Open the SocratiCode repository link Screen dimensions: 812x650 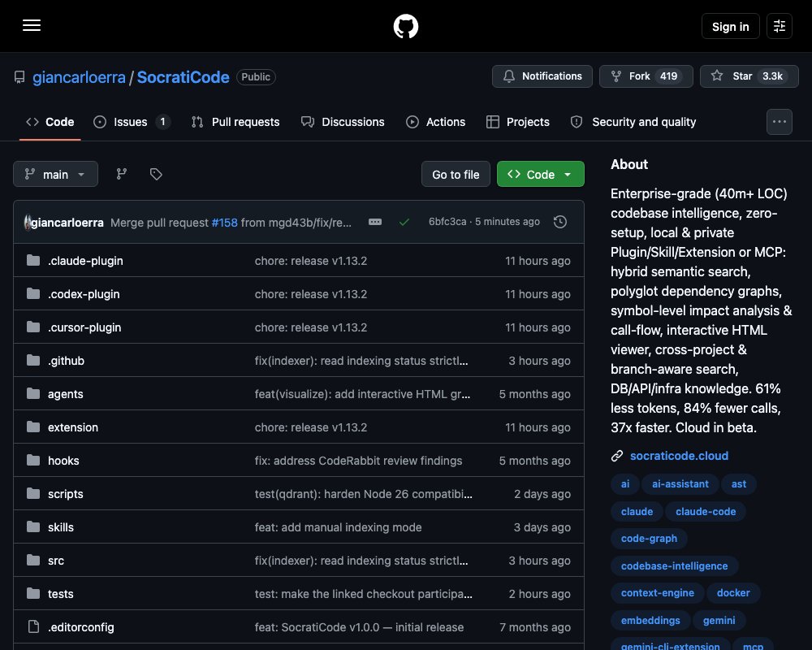coord(183,77)
